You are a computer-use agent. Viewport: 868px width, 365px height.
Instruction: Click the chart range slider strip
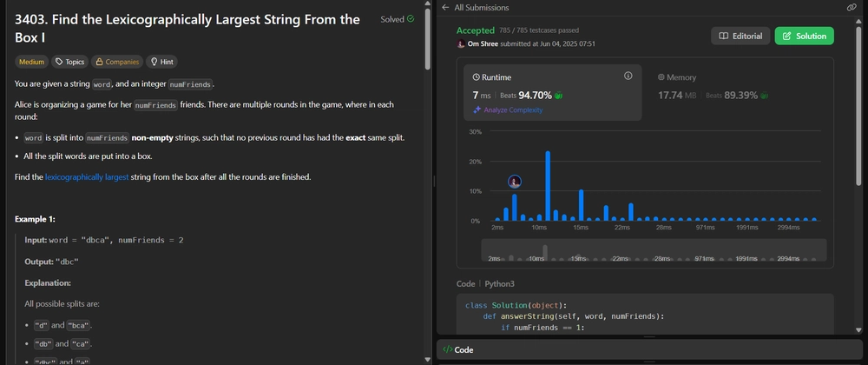coord(654,249)
